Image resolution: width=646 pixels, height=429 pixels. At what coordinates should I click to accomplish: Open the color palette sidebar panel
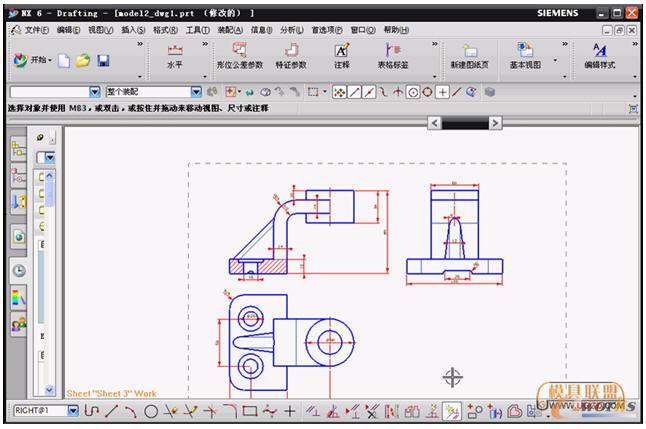pos(18,297)
